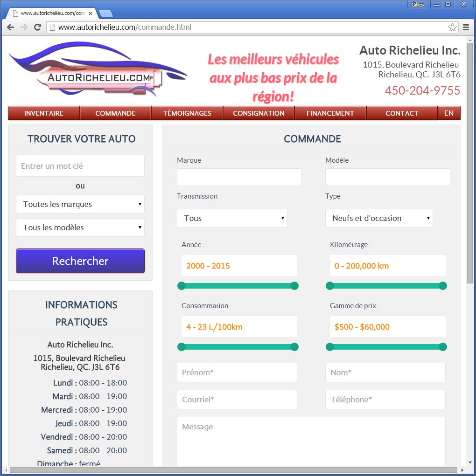Click the Année slider left handle
Viewport: 476px width, 476px height.
(182, 286)
